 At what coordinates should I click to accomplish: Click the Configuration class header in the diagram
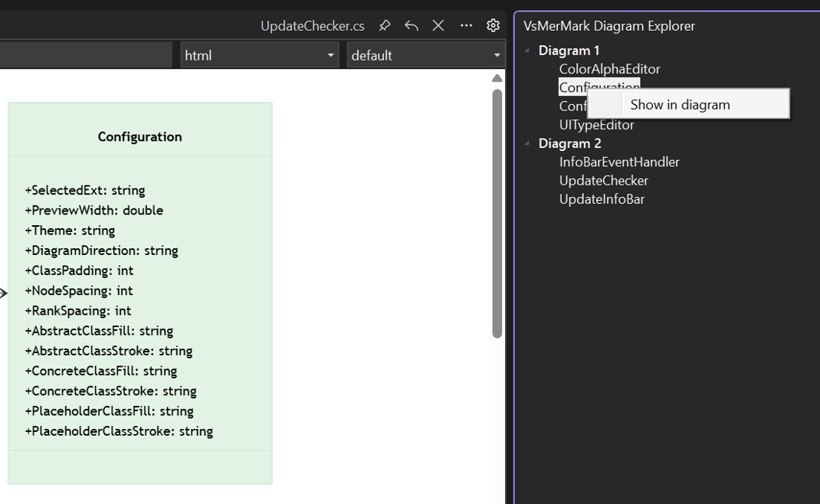pos(139,136)
